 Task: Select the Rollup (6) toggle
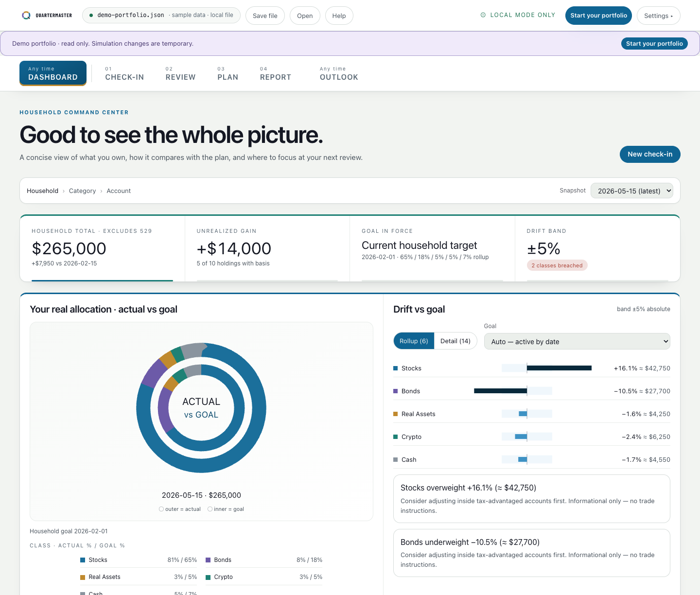tap(414, 341)
